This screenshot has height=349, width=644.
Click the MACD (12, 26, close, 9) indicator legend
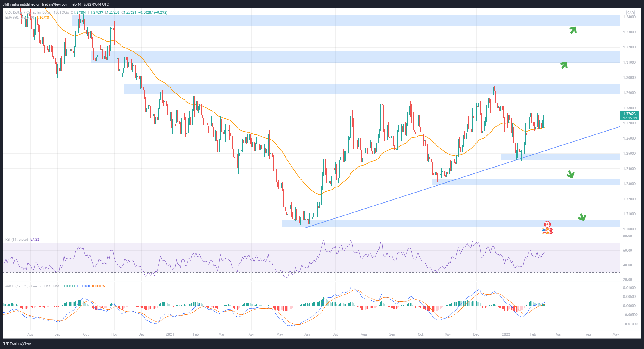(x=33, y=286)
